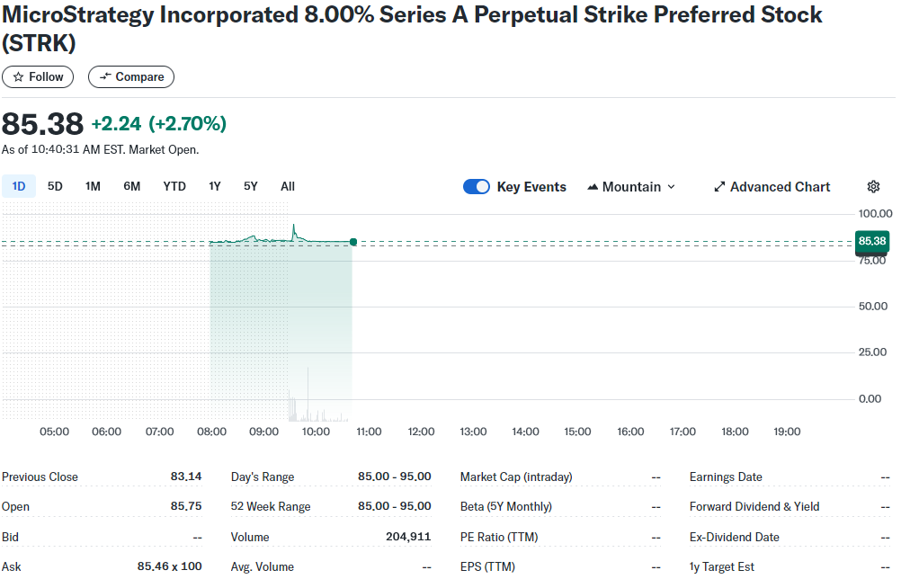
Task: Click the green price line endpoint dot
Action: click(353, 242)
